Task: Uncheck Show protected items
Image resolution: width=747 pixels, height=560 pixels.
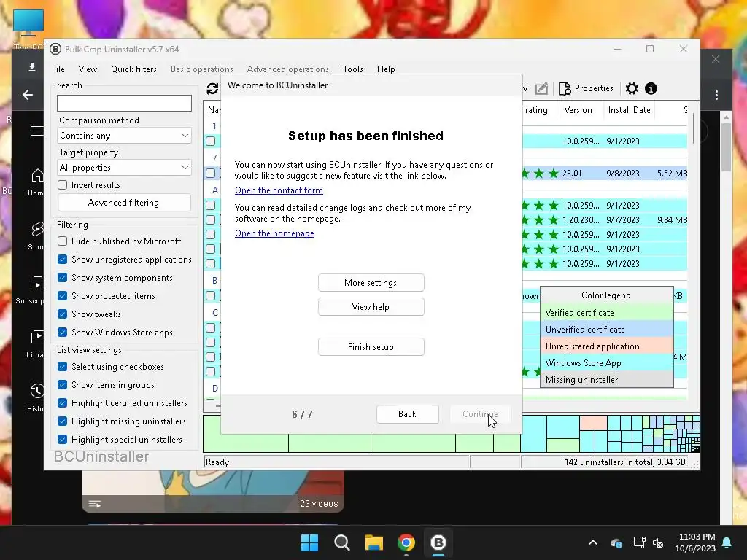Action: tap(63, 296)
